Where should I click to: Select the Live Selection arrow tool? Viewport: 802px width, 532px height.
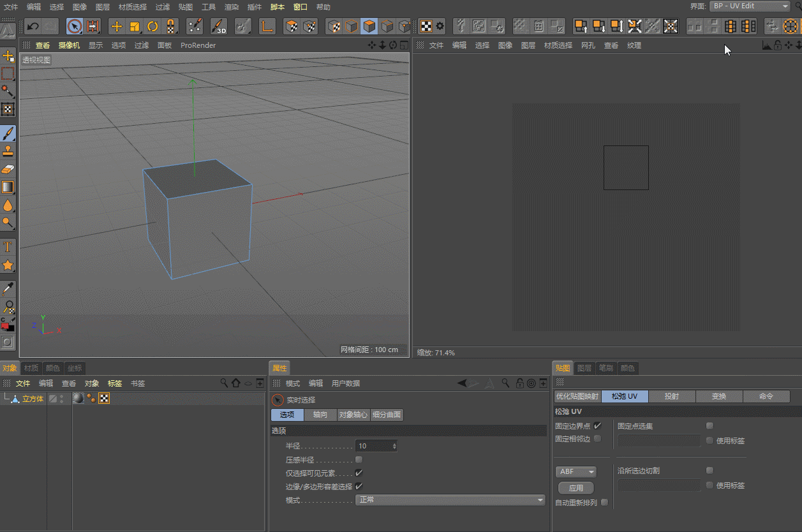click(75, 26)
